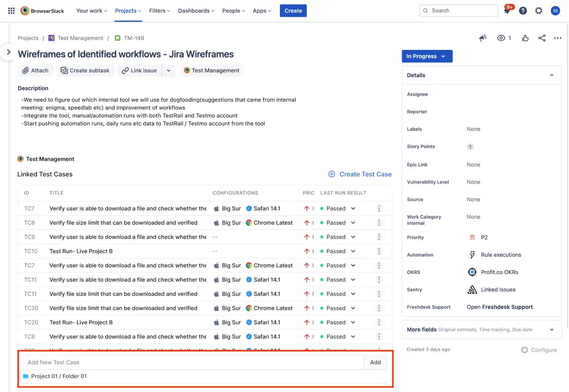Open the settings gear icon
The width and height of the screenshot is (569, 392).
539,11
